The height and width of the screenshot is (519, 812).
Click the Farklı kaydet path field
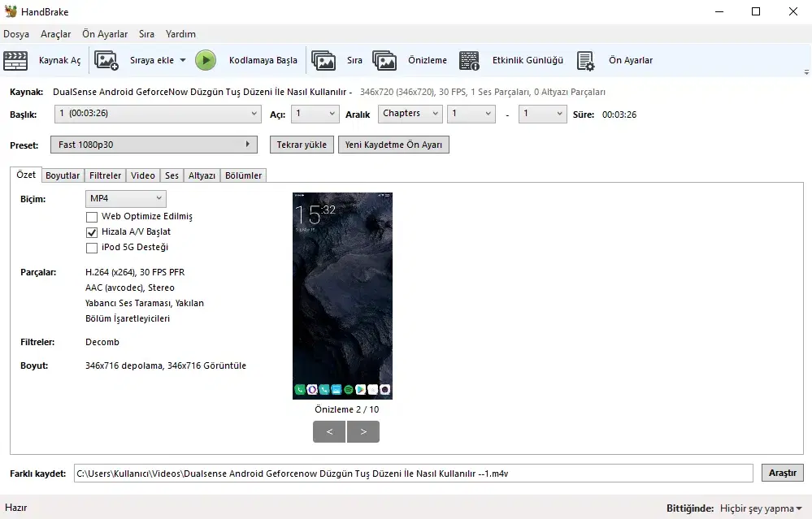(x=413, y=474)
